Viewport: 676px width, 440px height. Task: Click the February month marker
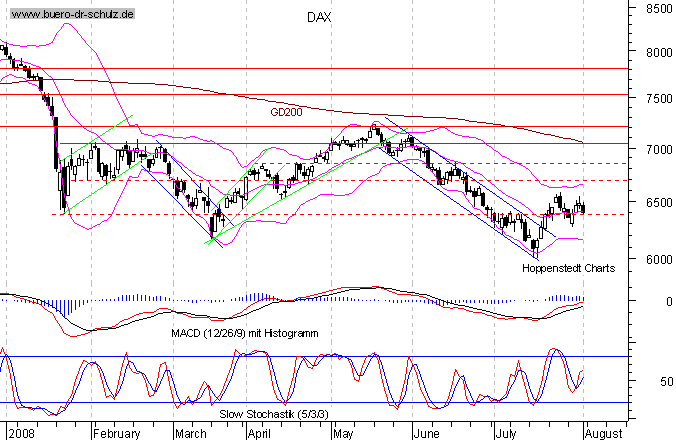pyautogui.click(x=116, y=434)
